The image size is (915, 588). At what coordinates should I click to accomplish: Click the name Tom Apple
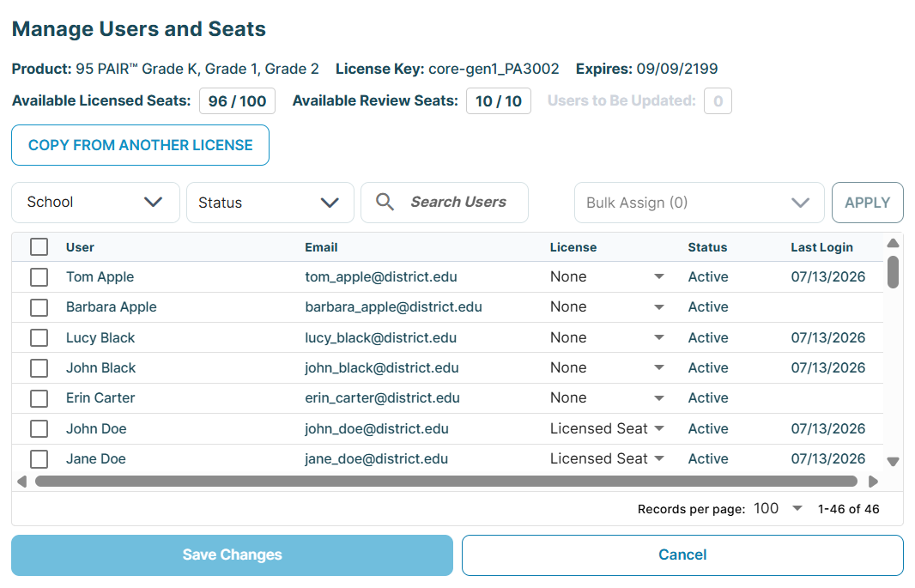coord(100,277)
